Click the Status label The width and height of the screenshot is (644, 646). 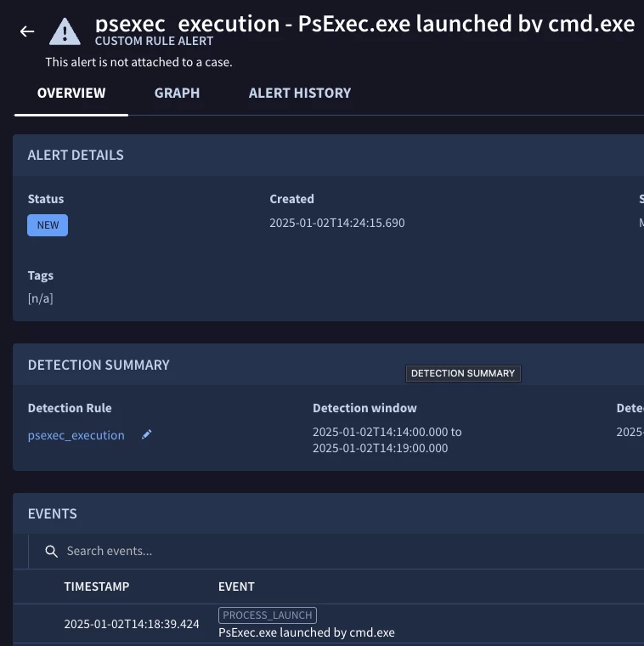[x=46, y=199]
